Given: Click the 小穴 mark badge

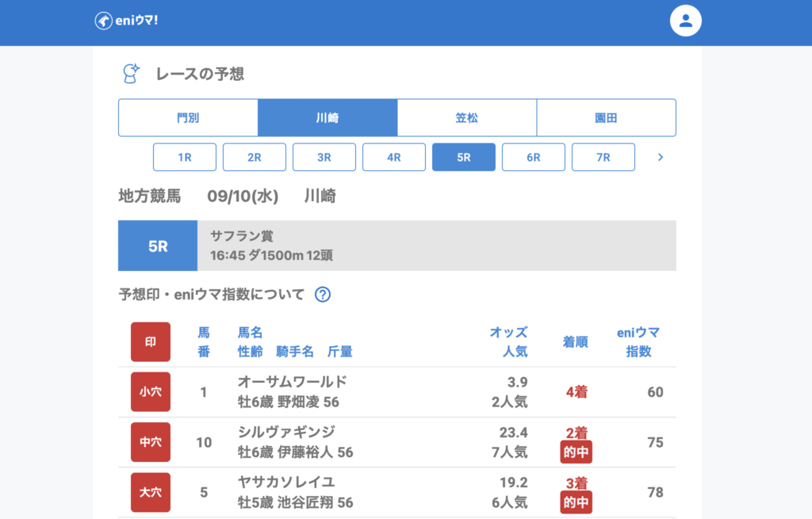Looking at the screenshot, I should 150,391.
